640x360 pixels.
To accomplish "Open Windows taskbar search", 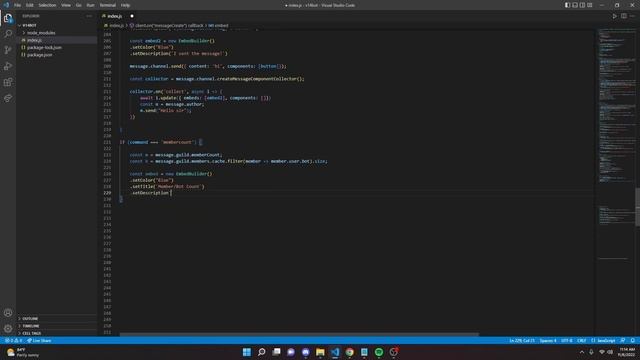I will coord(262,352).
